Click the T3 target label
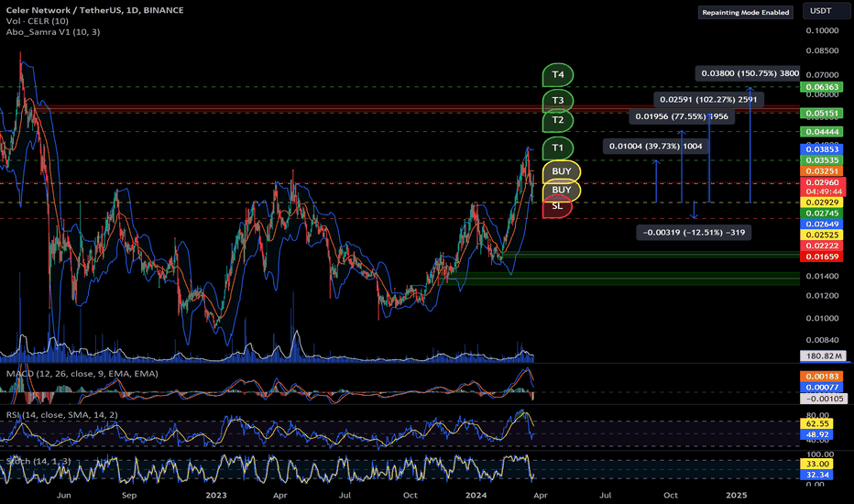Viewport: 854px width, 504px height. (x=558, y=100)
